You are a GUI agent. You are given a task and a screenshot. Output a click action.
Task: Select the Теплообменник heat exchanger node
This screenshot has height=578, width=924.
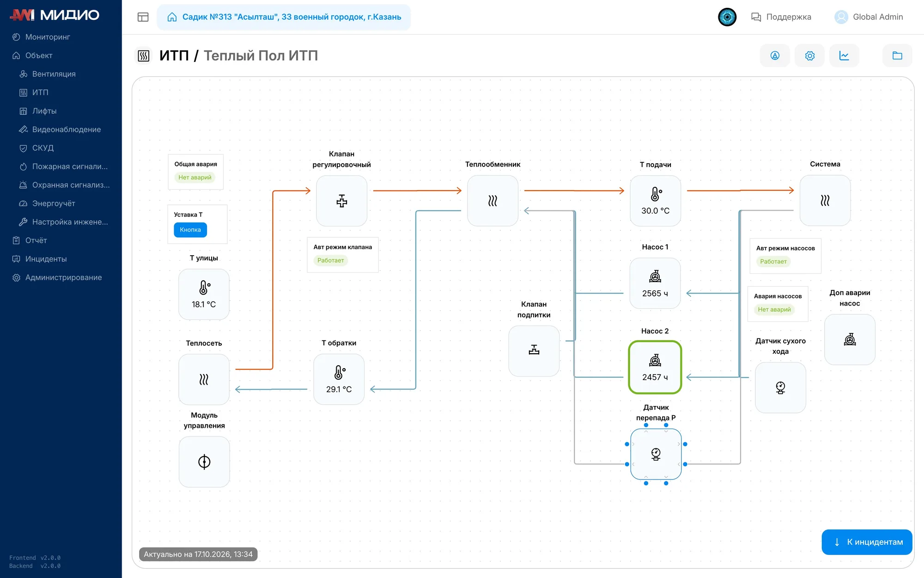pos(492,201)
